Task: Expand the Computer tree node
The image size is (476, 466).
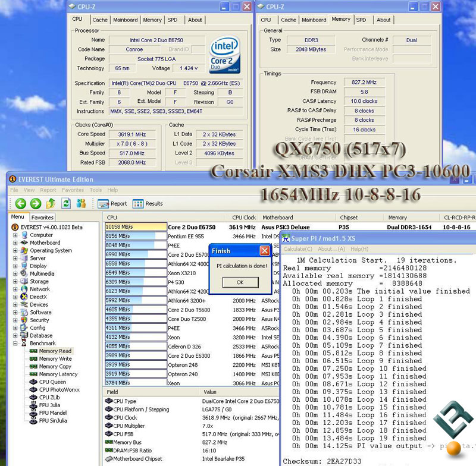Action: coord(15,235)
